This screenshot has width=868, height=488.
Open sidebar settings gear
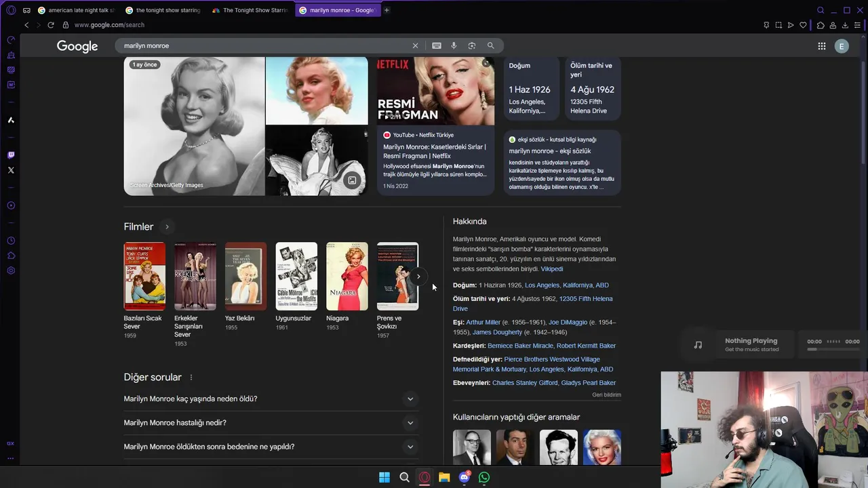pos(11,270)
